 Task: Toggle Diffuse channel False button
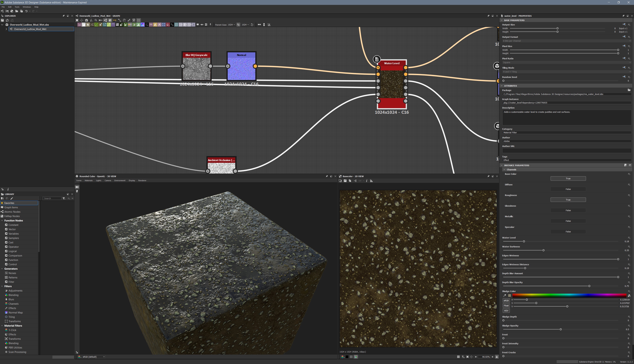(568, 189)
